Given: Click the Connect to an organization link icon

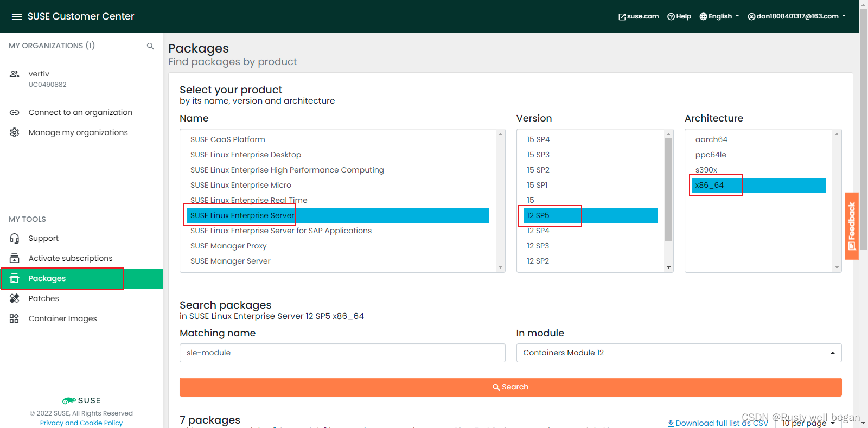Looking at the screenshot, I should [x=15, y=112].
